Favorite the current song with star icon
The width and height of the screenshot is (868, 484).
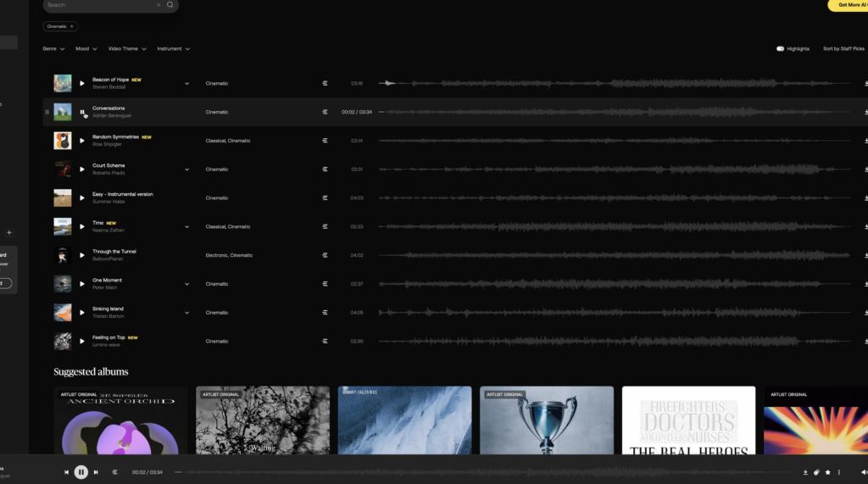pos(827,472)
